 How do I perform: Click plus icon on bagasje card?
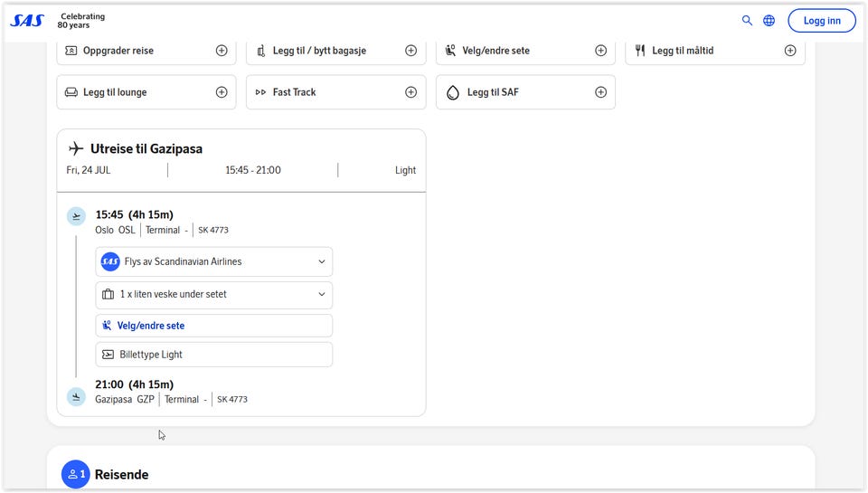[410, 51]
